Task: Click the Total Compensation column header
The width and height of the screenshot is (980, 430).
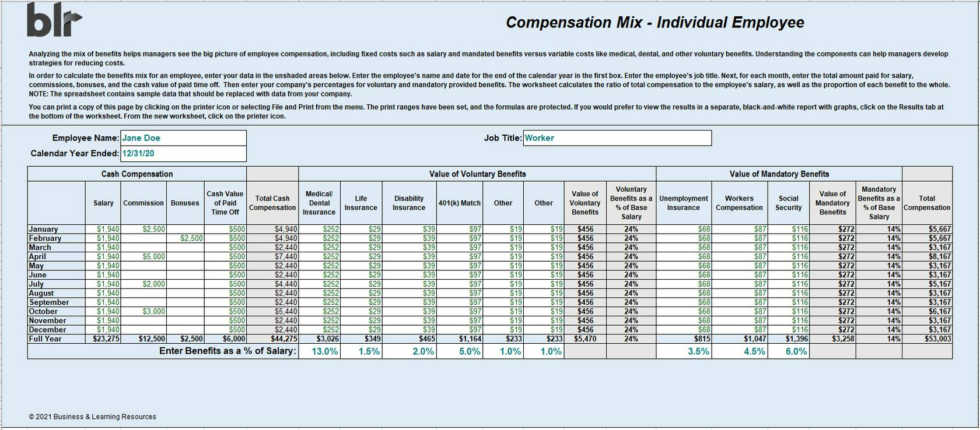Action: (927, 203)
